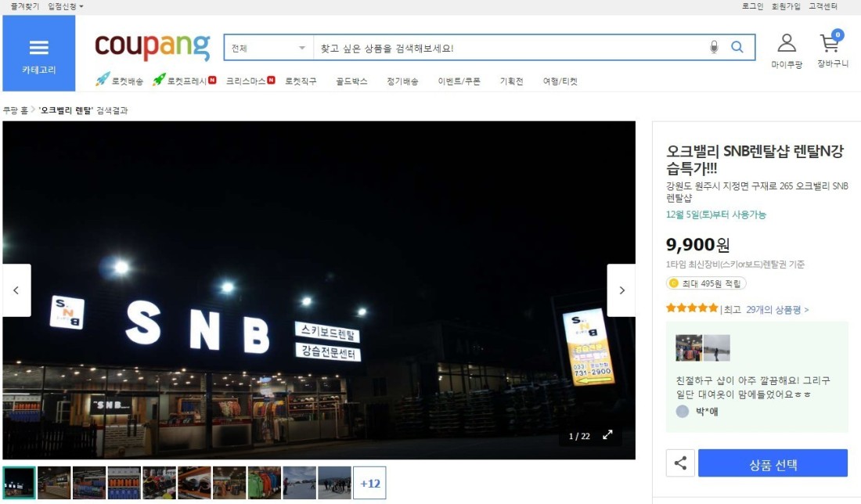Open 여행/티켓 menu item

point(560,81)
